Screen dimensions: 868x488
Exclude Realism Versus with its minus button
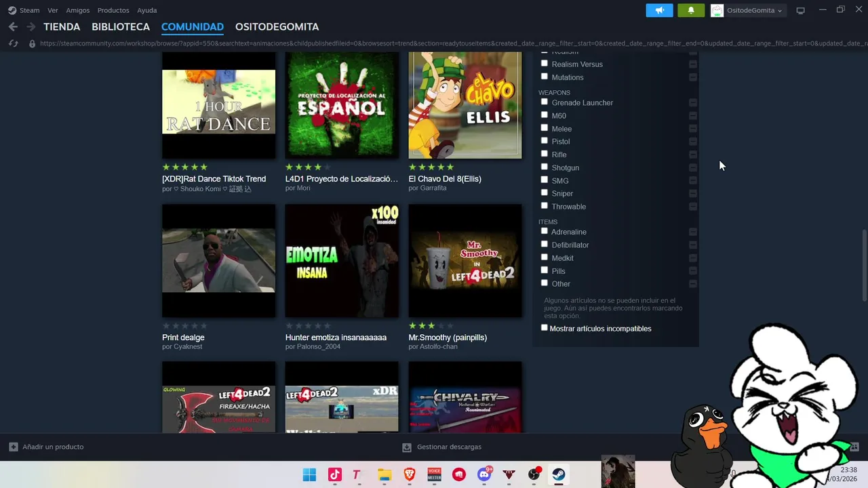click(x=692, y=64)
